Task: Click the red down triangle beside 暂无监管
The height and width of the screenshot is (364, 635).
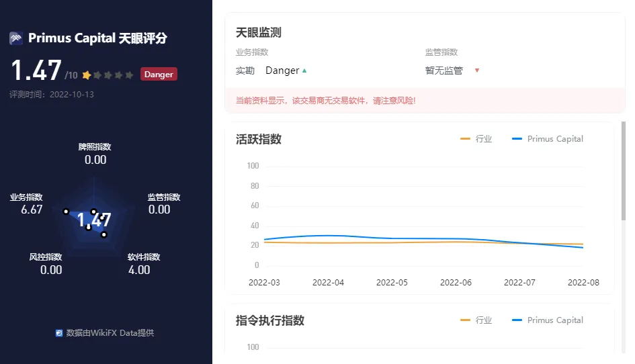Action: point(477,71)
